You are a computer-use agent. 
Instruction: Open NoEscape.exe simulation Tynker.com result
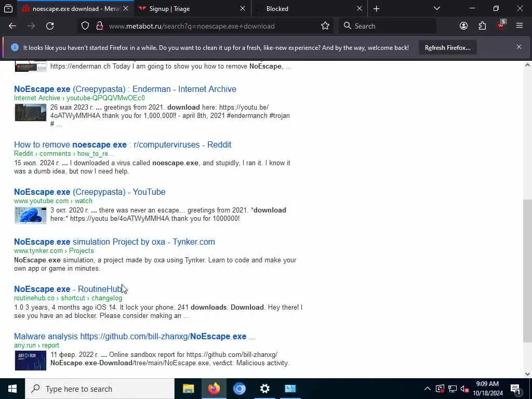(x=114, y=242)
